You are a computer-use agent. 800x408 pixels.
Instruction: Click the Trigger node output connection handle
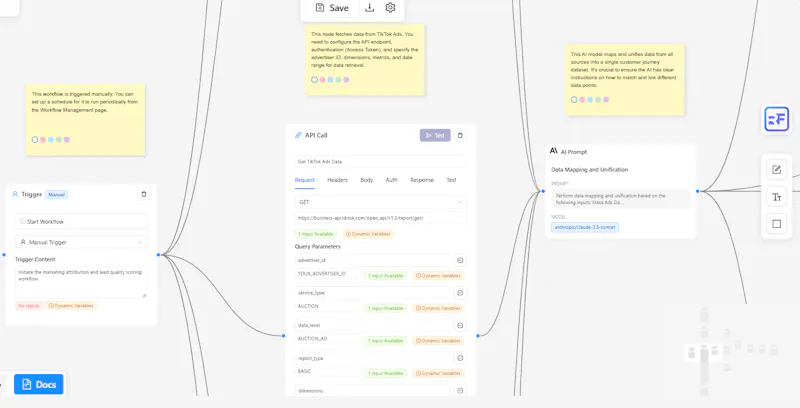click(x=159, y=254)
